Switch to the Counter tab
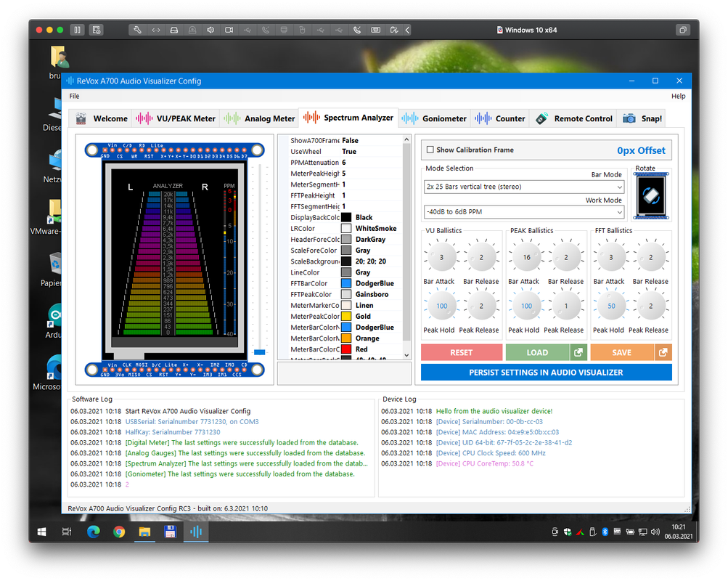The image size is (728, 581). click(500, 118)
